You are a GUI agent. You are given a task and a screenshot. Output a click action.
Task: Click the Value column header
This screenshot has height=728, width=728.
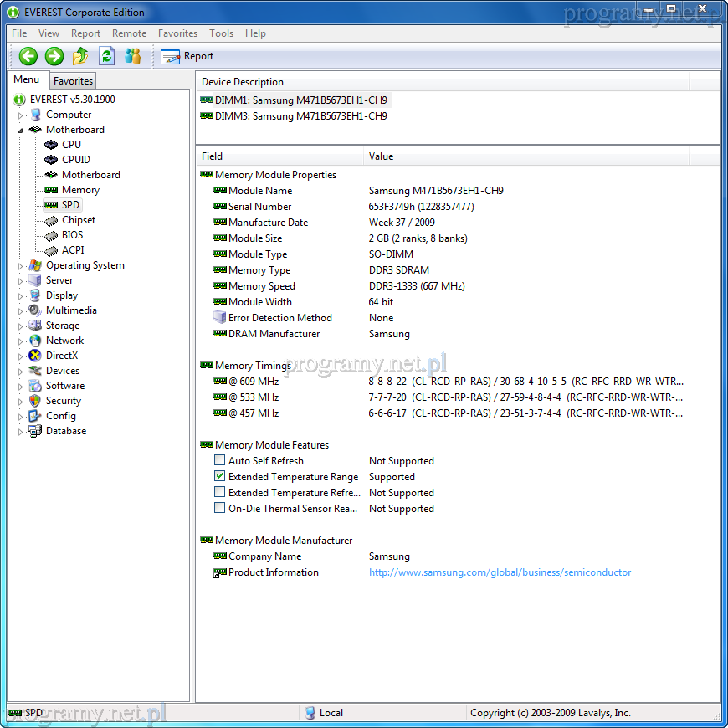(x=381, y=156)
